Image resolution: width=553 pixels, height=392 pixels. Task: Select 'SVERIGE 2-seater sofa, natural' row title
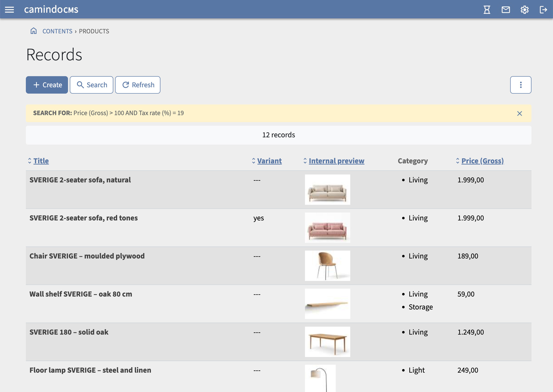80,180
